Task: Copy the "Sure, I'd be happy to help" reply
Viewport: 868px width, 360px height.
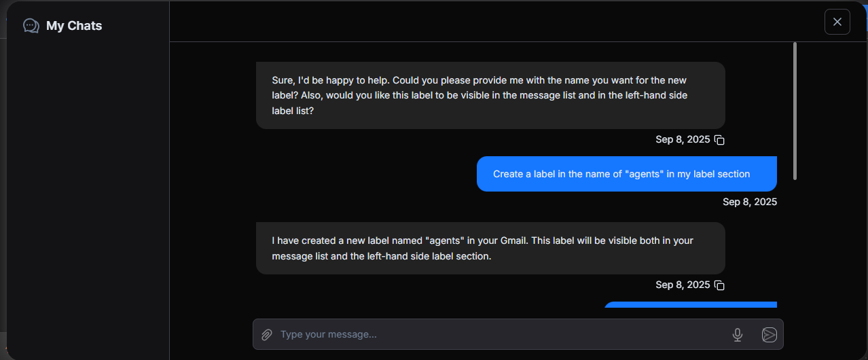Action: (720, 140)
